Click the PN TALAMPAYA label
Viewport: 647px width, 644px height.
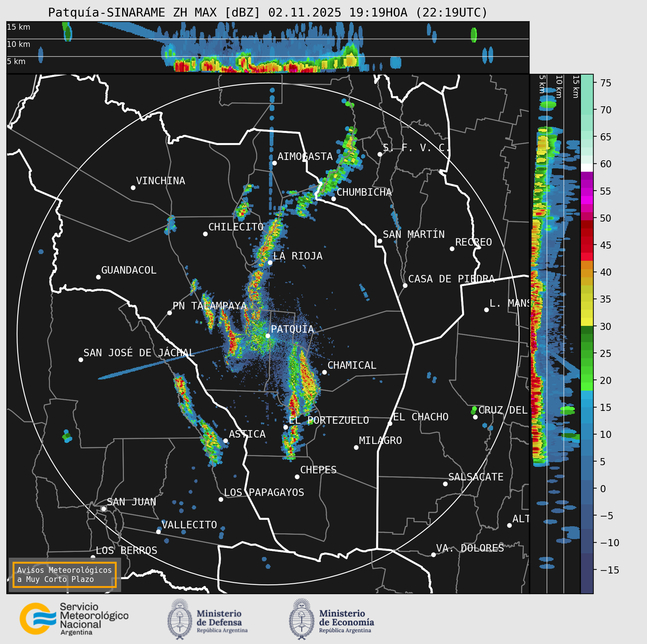pos(210,306)
